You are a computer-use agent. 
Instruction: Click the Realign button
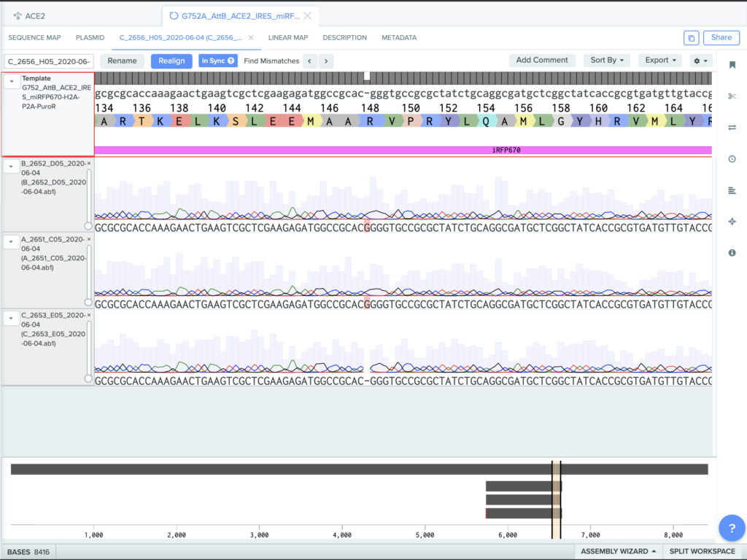point(171,61)
